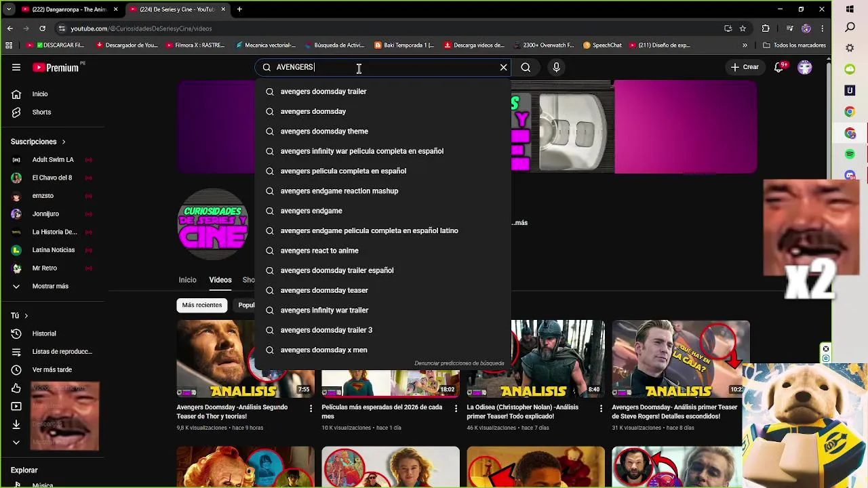Click the Curiosidades de Series y Cine avatar
This screenshot has height=488, width=868.
click(x=213, y=224)
